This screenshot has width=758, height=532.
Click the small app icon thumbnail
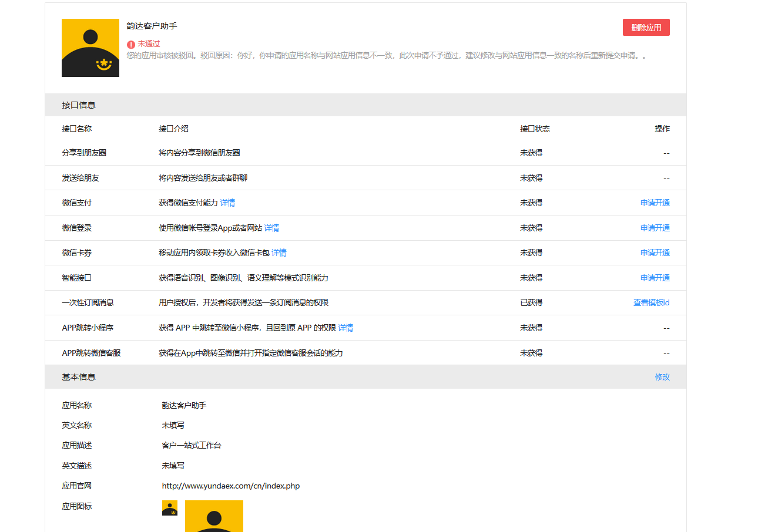click(x=170, y=508)
